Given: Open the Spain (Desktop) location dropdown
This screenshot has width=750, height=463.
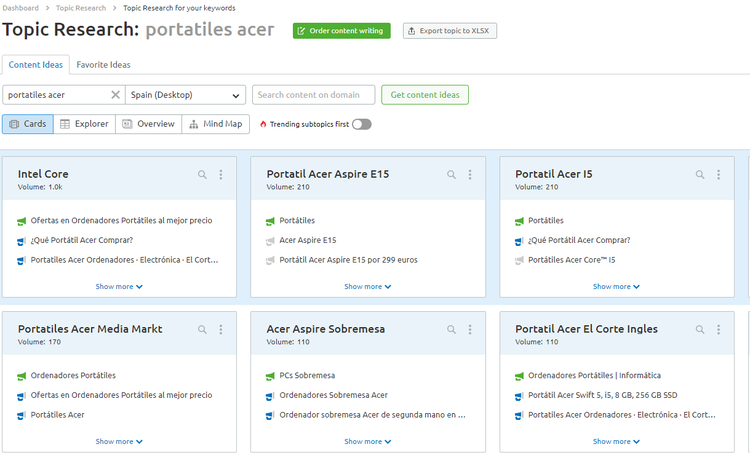Looking at the screenshot, I should tap(186, 95).
